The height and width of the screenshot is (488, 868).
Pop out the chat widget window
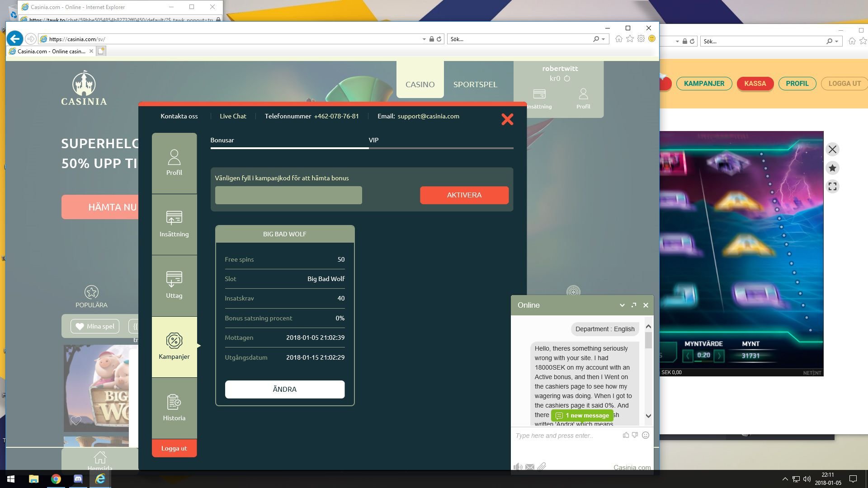click(x=634, y=305)
